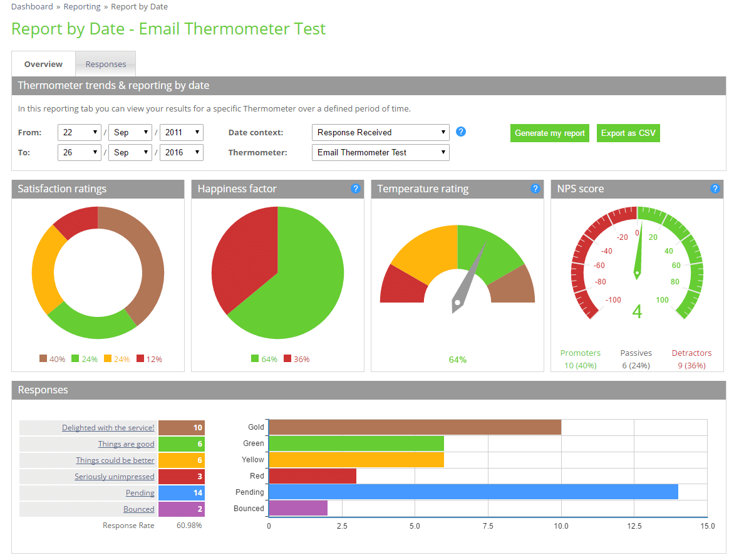Open the Bounced responses link
739x560 pixels.
(x=138, y=509)
